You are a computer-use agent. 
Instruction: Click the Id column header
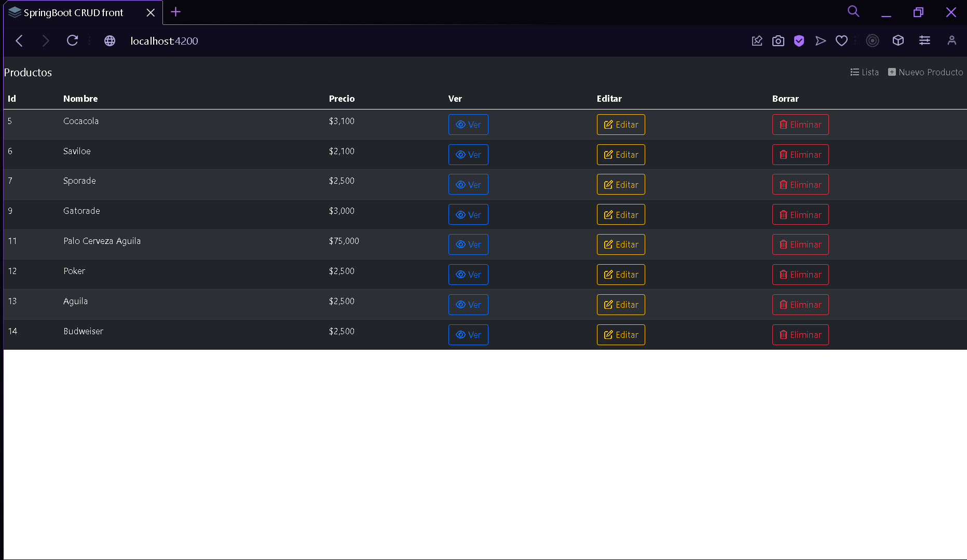[12, 99]
